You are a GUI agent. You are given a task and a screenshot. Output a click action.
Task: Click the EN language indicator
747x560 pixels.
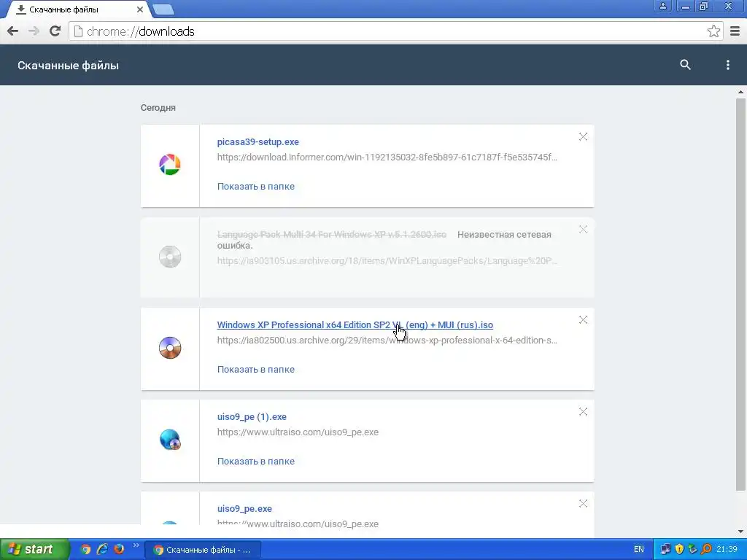638,549
